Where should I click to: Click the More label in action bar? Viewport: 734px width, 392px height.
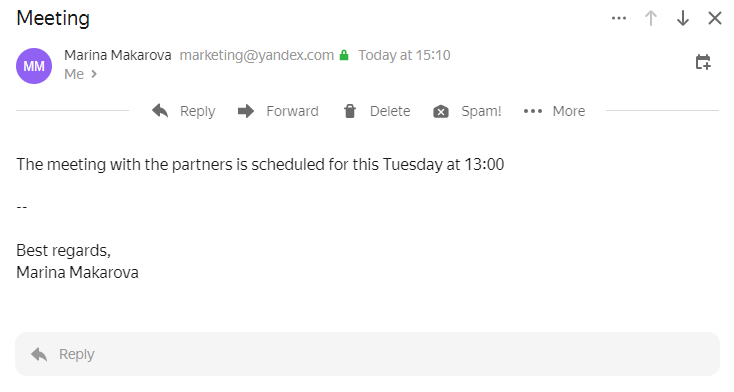coord(569,111)
